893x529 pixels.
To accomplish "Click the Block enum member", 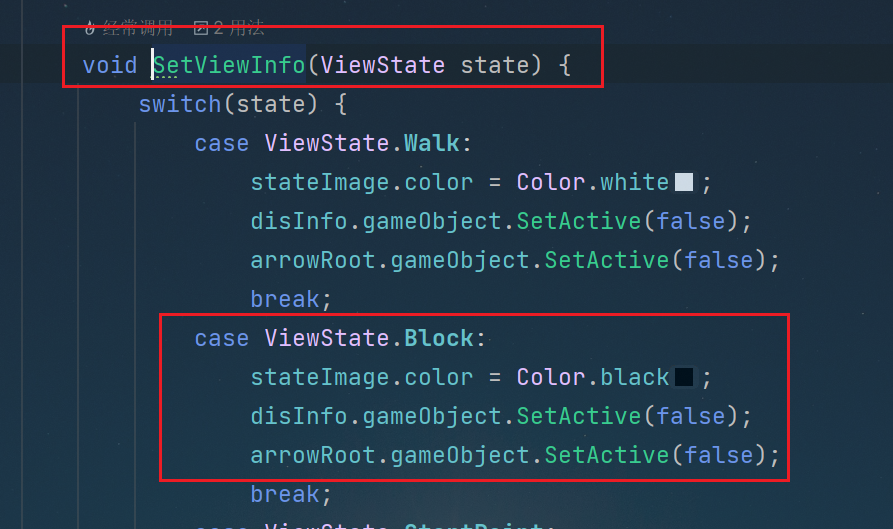I will click(x=439, y=338).
